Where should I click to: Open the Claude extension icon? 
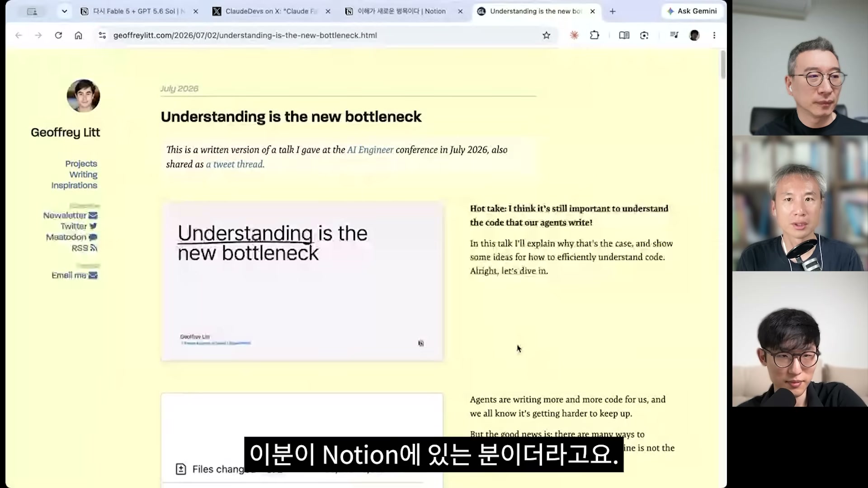pos(574,35)
